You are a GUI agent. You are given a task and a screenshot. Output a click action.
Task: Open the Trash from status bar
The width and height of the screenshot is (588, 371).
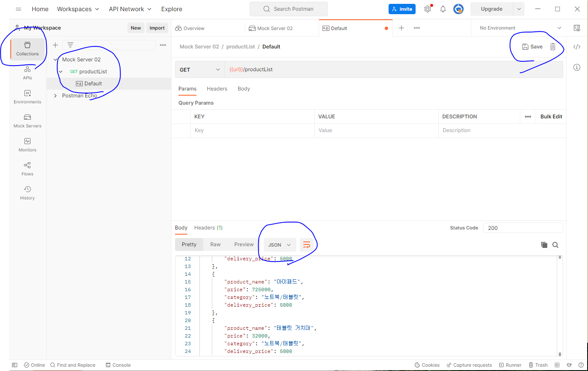pyautogui.click(x=538, y=365)
